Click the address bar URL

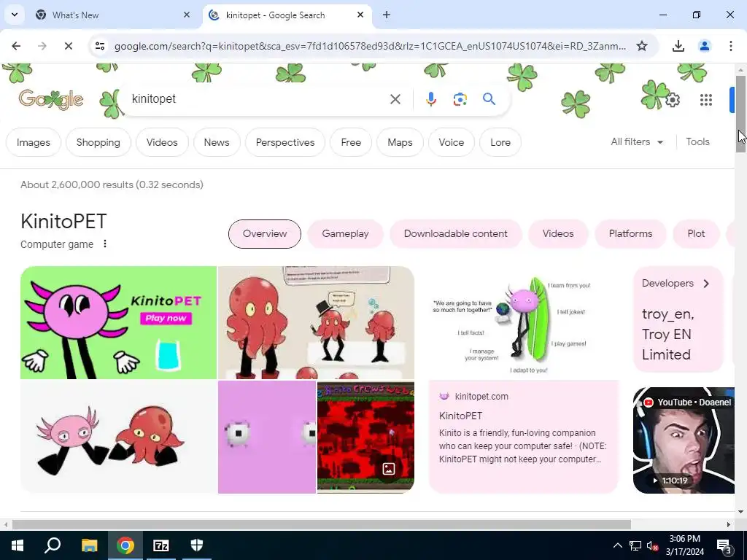pyautogui.click(x=370, y=46)
